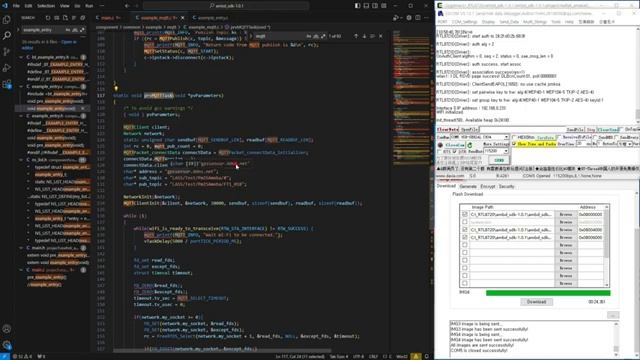Expand replace toggle in editor find widget
The width and height of the screenshot is (640, 360).
251,36
